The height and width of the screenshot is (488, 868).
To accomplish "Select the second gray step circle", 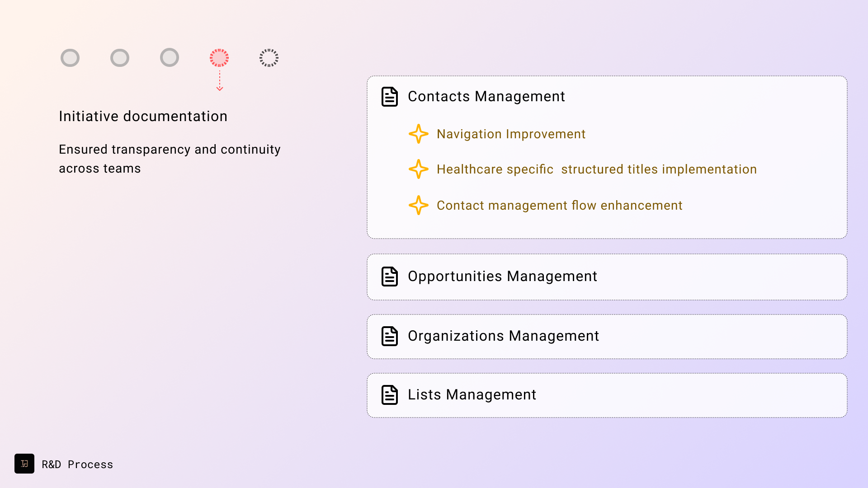I will pyautogui.click(x=120, y=58).
